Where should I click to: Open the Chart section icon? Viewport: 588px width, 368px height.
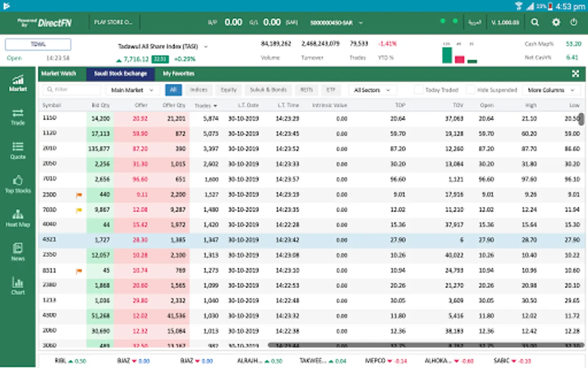coord(18,286)
